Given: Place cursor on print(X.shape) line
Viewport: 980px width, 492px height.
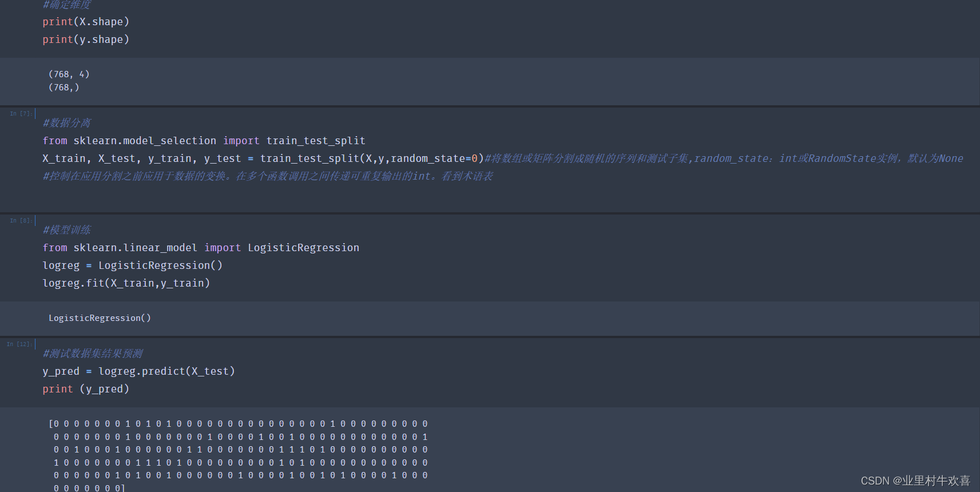Looking at the screenshot, I should [x=86, y=22].
